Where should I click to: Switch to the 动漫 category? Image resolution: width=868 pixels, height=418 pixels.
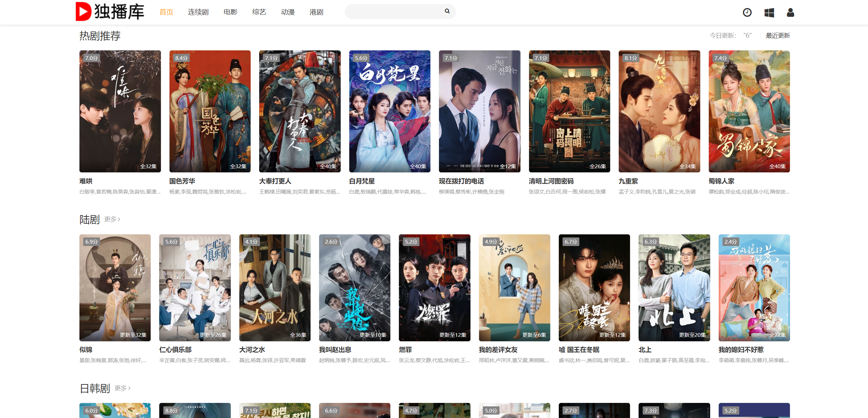(288, 12)
